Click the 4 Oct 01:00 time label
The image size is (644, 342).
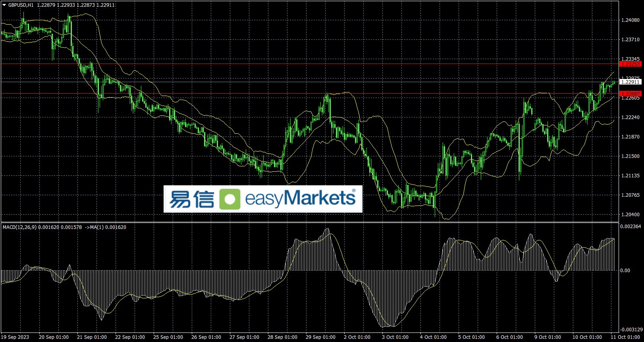433,337
